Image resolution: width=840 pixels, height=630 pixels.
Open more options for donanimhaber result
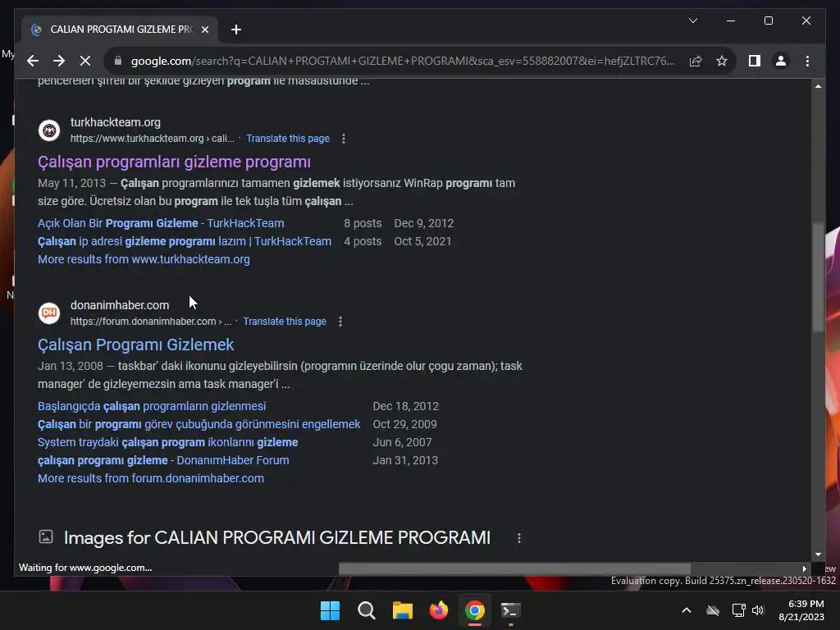(340, 322)
